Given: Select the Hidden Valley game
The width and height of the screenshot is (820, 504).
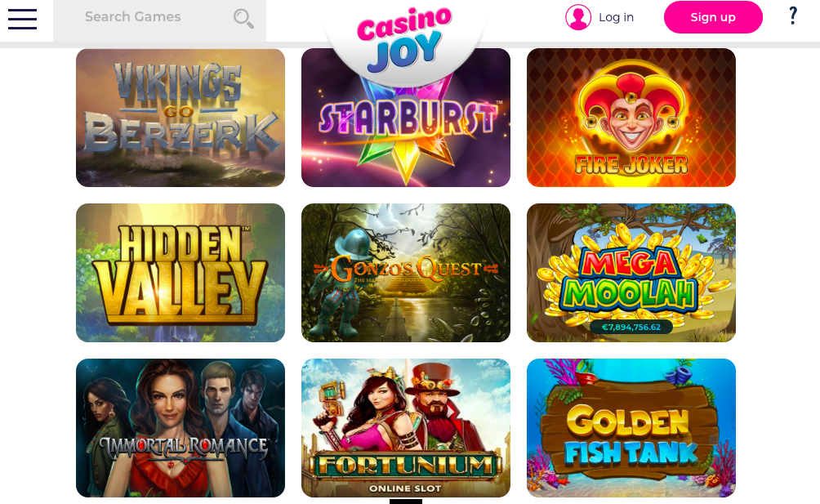Looking at the screenshot, I should click(180, 273).
